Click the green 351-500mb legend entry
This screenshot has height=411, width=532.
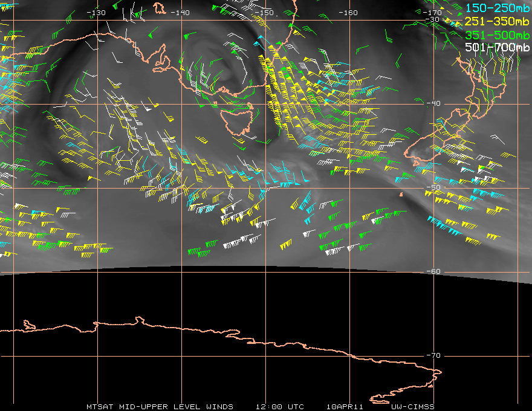(497, 35)
